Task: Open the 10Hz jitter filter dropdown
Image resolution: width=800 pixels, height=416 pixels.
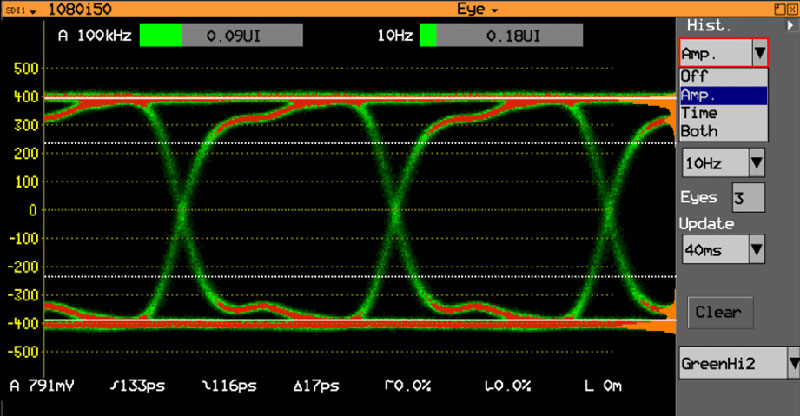Action: pyautogui.click(x=723, y=163)
